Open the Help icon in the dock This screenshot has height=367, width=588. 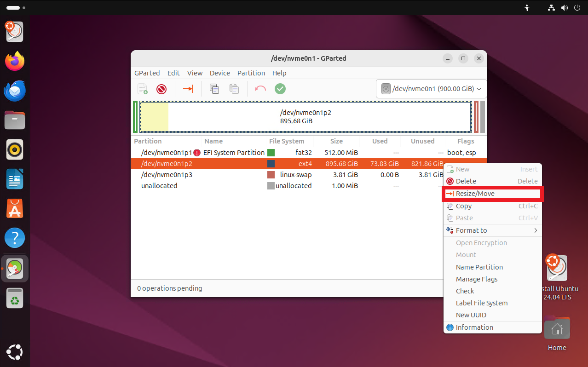point(15,238)
